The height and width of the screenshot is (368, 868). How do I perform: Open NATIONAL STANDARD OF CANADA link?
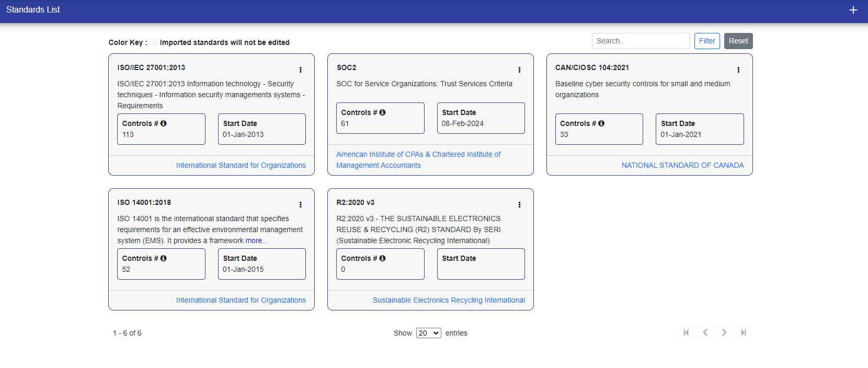pos(682,165)
